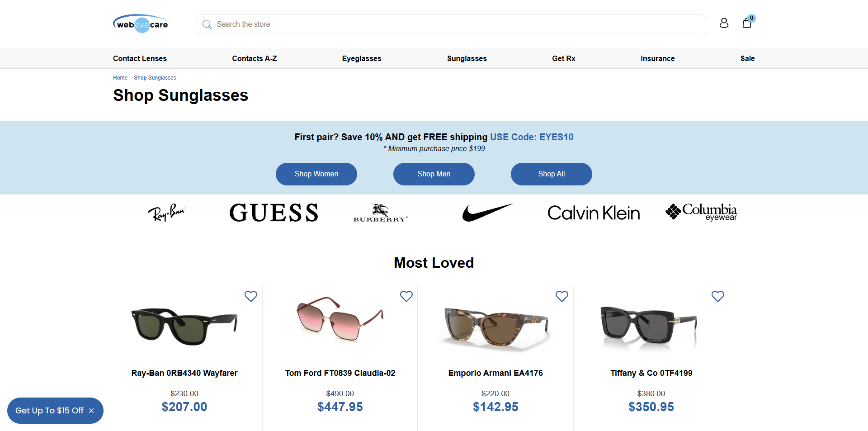Favorite the Ray-Ban Wayfarer with heart icon
868x431 pixels.
[250, 296]
